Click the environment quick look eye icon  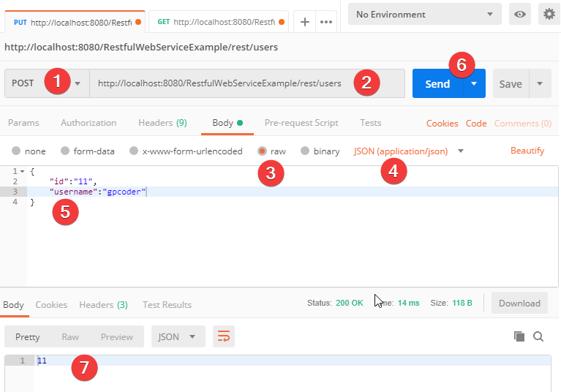520,15
